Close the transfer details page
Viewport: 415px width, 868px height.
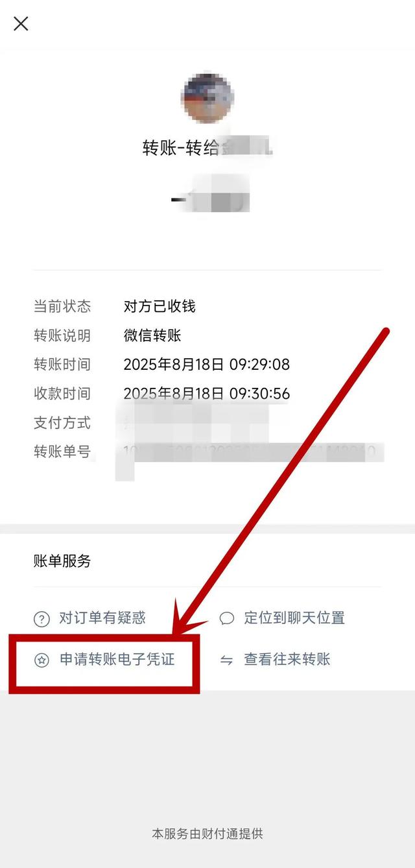21,24
